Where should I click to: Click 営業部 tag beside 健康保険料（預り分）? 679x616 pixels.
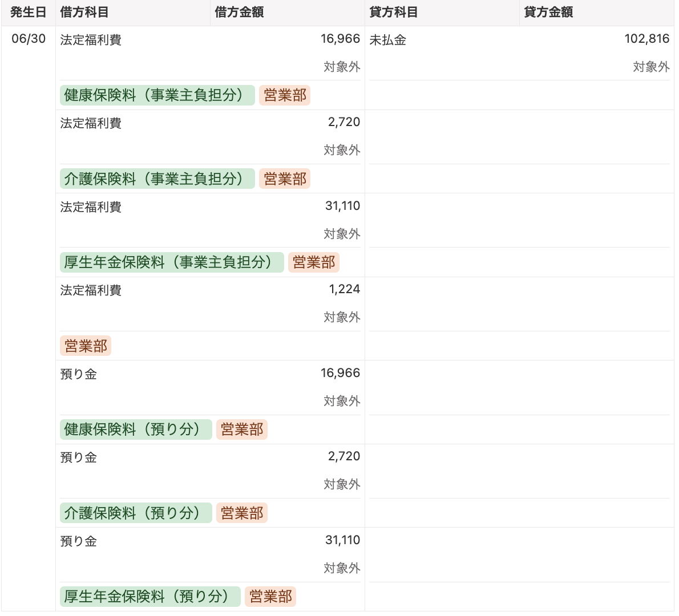pyautogui.click(x=242, y=429)
